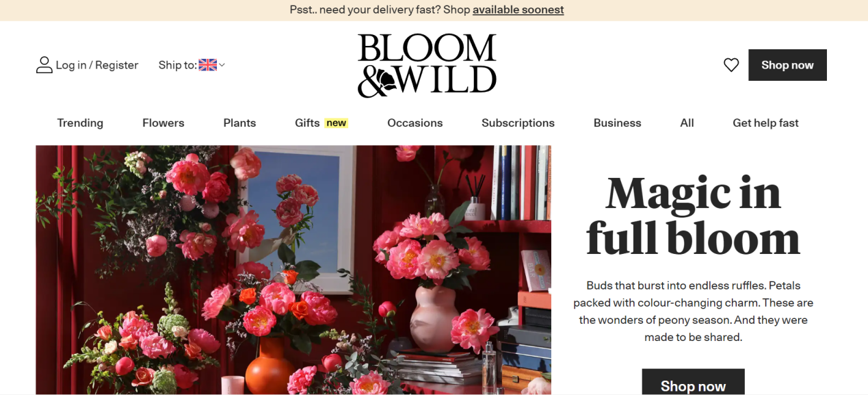Click the Shop now button in the header
The image size is (868, 395).
tap(787, 65)
